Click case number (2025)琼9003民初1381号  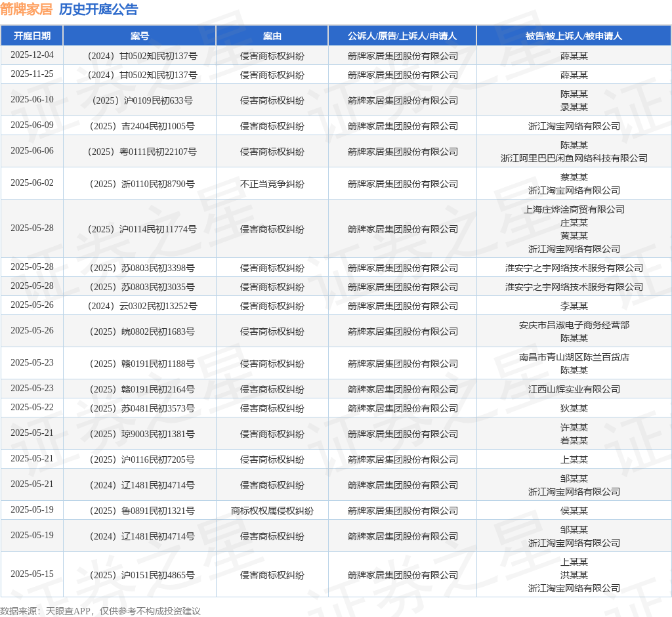(x=142, y=434)
